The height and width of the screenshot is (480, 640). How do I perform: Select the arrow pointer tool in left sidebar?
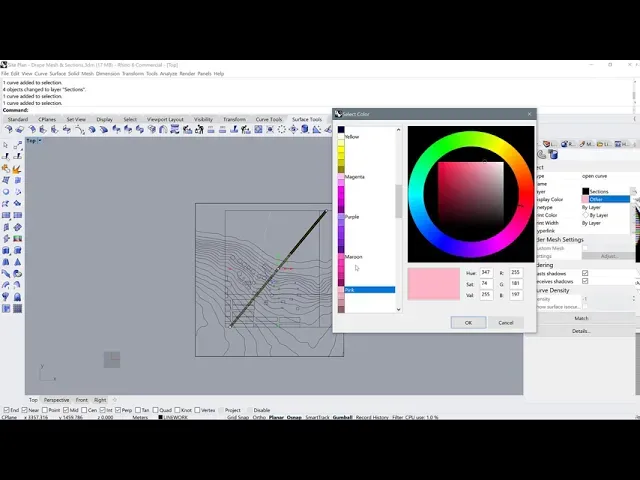coord(6,145)
